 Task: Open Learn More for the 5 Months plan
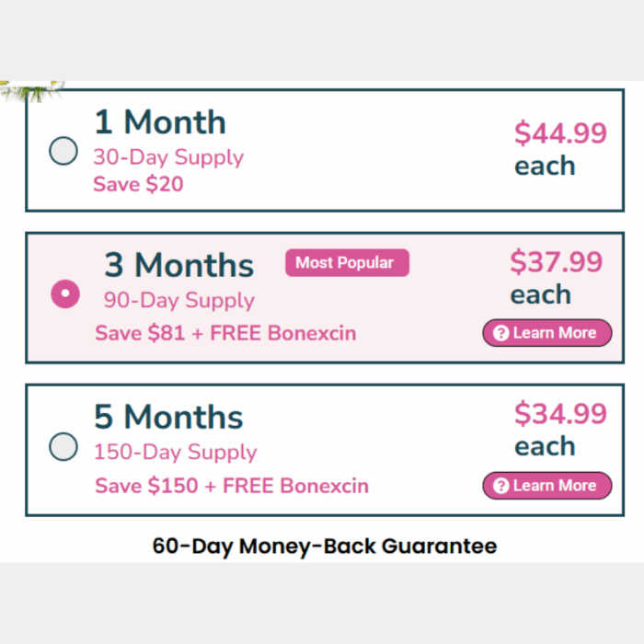point(547,486)
